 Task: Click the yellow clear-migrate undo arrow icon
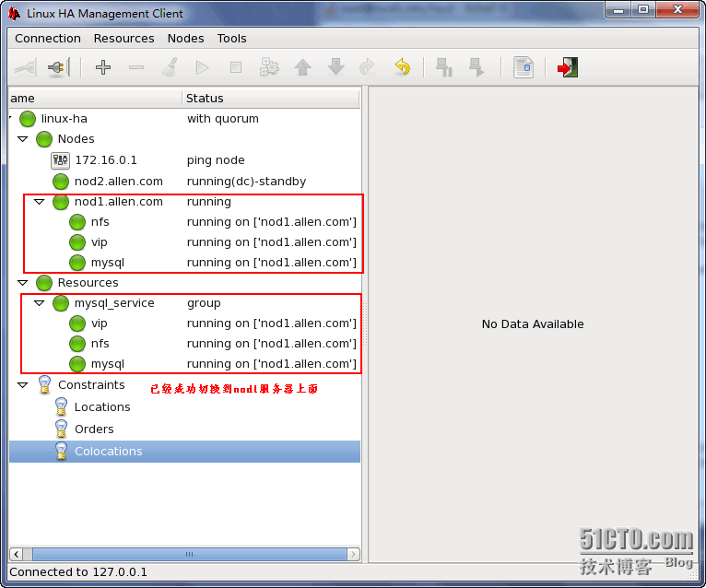(403, 67)
